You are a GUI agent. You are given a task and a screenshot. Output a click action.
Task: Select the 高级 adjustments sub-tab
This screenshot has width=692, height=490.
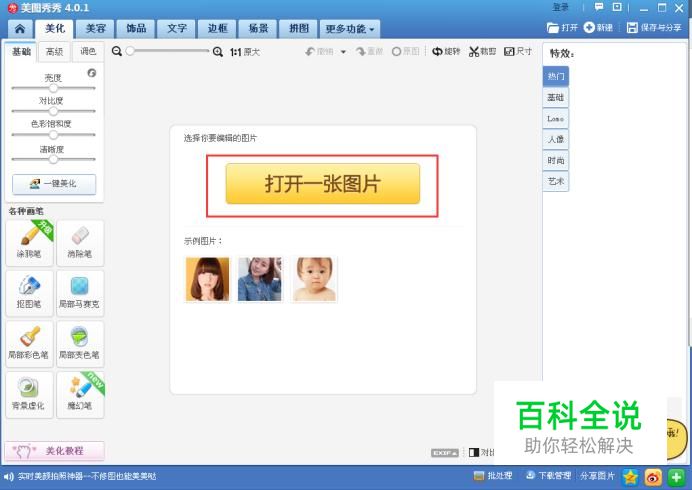pyautogui.click(x=54, y=52)
